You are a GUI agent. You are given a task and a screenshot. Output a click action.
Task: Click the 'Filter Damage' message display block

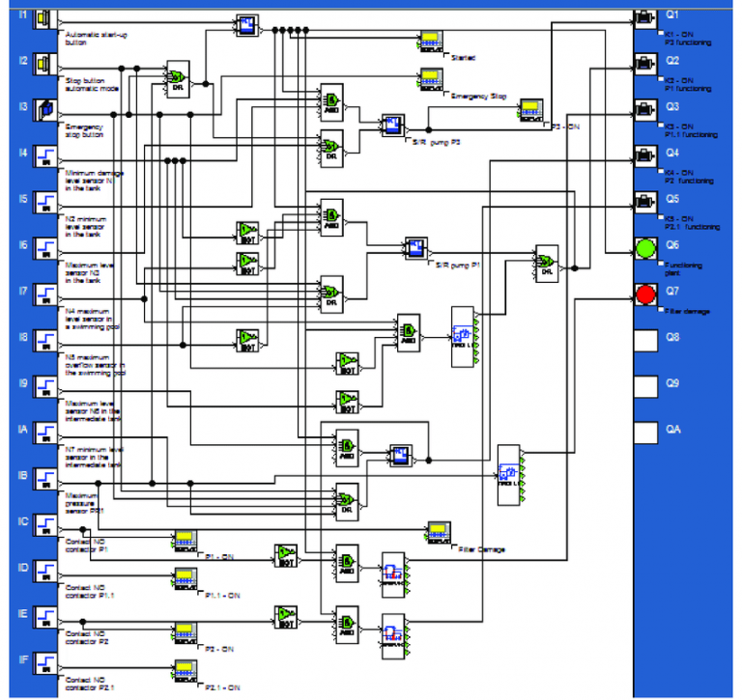click(440, 532)
